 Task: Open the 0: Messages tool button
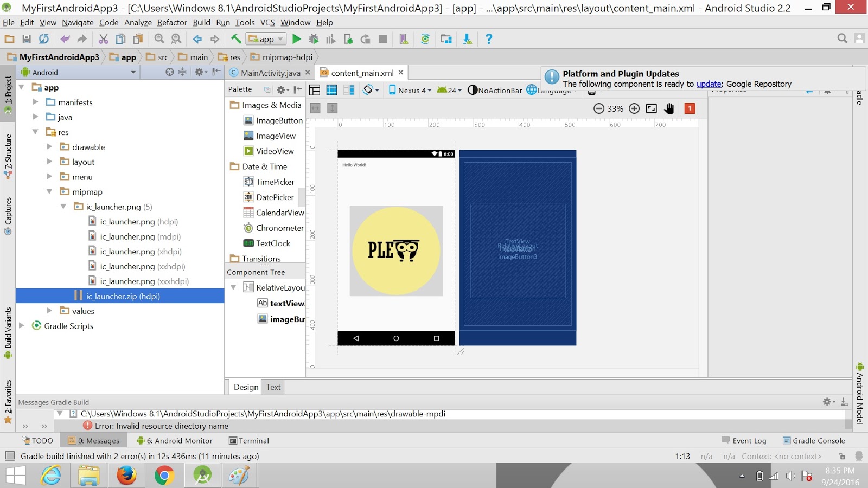(94, 441)
